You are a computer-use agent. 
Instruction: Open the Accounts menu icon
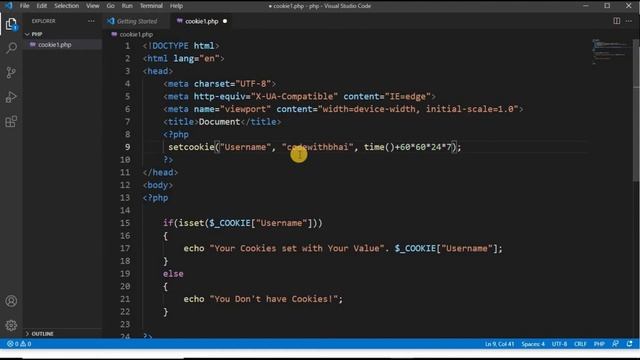coord(11,301)
